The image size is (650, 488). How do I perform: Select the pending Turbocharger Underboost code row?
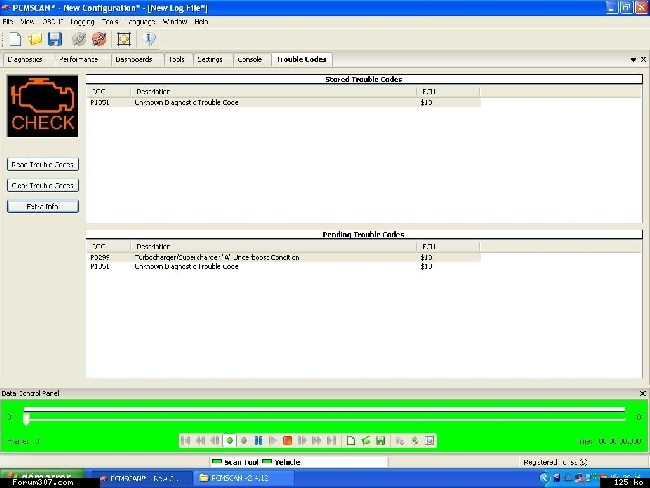tap(284, 257)
